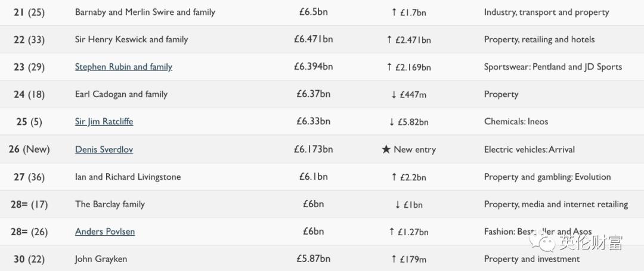Click The Barclay family name
Image resolution: width=644 pixels, height=271 pixels.
point(110,204)
